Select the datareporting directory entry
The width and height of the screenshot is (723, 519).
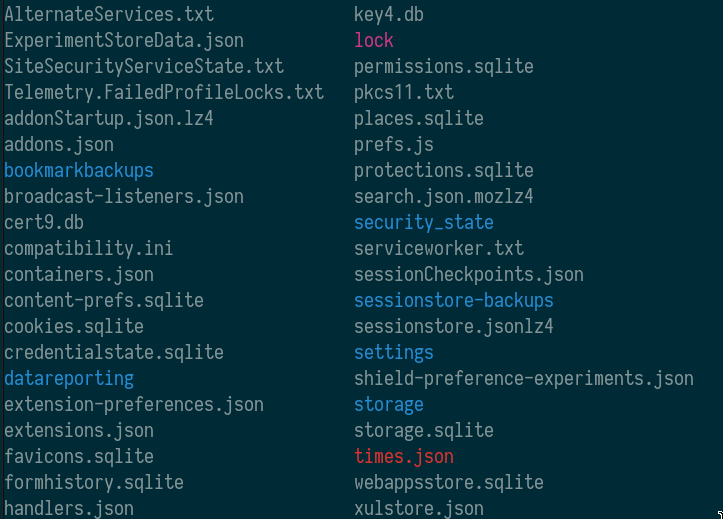pyautogui.click(x=69, y=378)
